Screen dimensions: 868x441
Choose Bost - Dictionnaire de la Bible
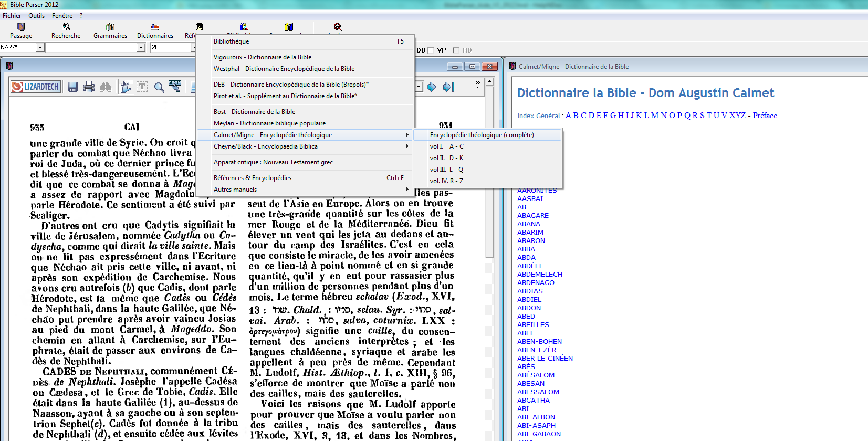[305, 112]
